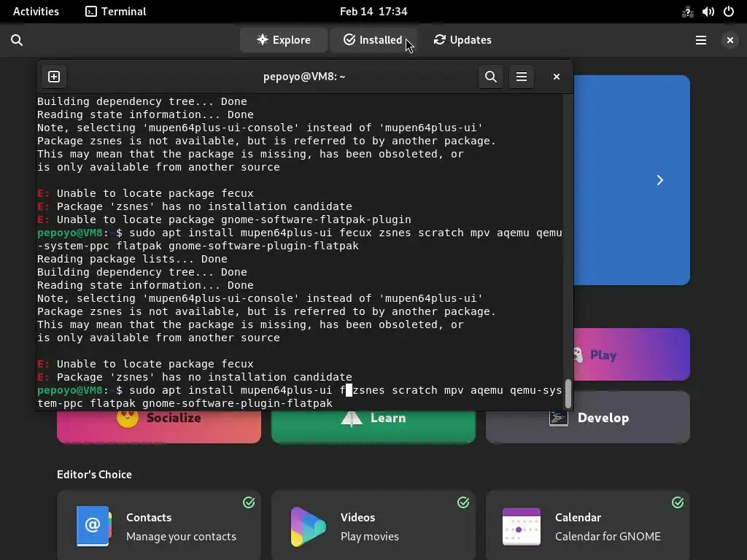Click the terminal command input line
Image resolution: width=747 pixels, height=560 pixels.
point(300,397)
